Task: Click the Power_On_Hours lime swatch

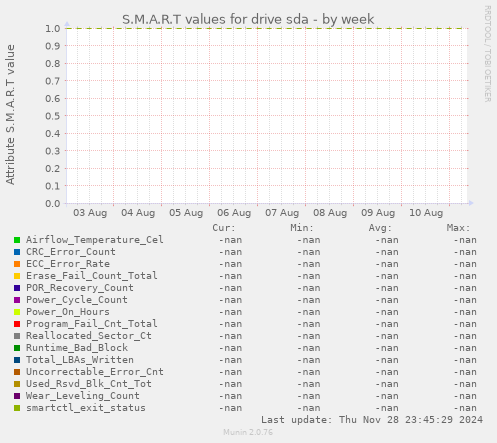Action: [17, 312]
